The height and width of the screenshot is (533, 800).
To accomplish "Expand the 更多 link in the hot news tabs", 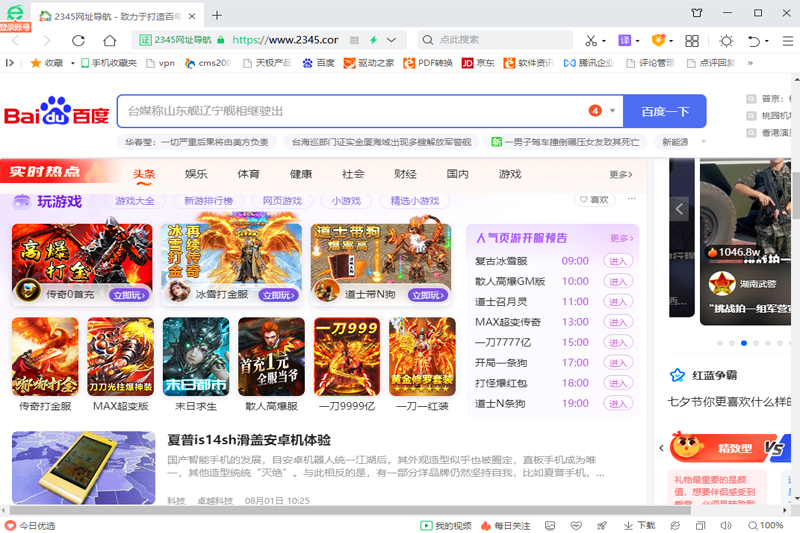I will pos(621,175).
